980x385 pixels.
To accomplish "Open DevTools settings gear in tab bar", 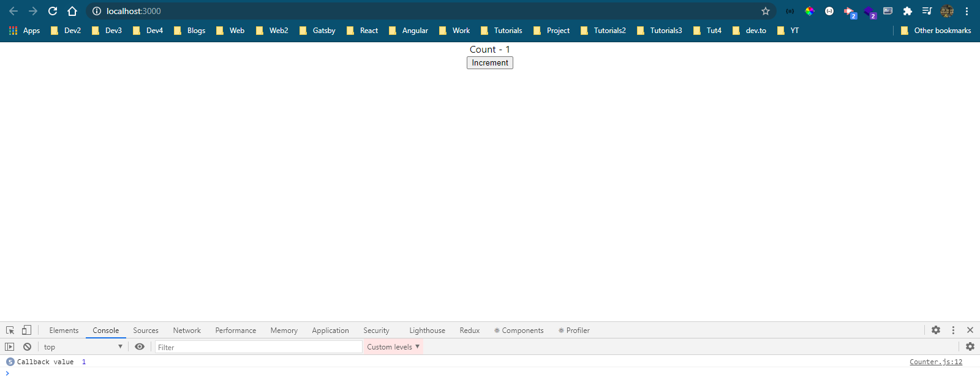I will (x=936, y=330).
